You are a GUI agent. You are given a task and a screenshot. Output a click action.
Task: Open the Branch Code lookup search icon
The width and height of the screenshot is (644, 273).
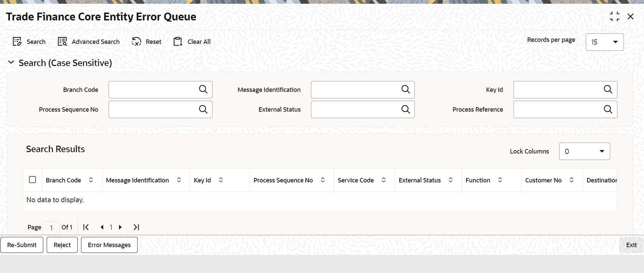[x=203, y=90]
